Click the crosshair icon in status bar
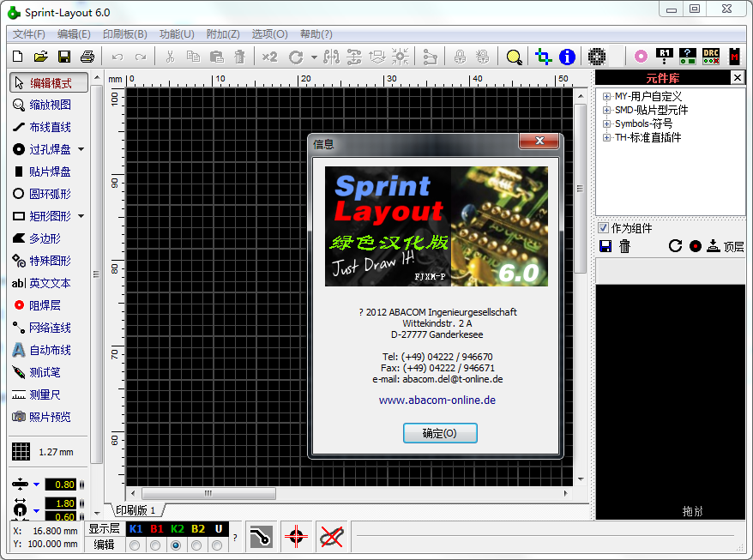This screenshot has height=560, width=753. pyautogui.click(x=296, y=537)
